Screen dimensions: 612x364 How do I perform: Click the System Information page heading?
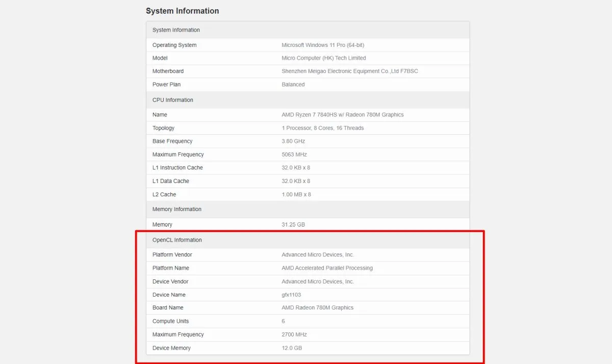tap(182, 11)
